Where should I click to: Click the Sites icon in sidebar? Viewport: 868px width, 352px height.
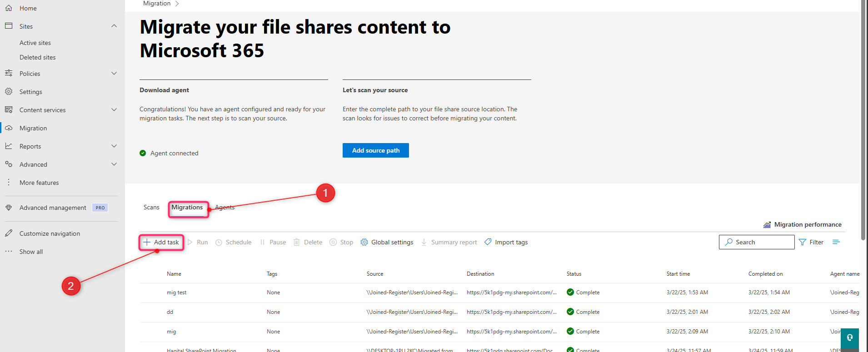point(9,26)
